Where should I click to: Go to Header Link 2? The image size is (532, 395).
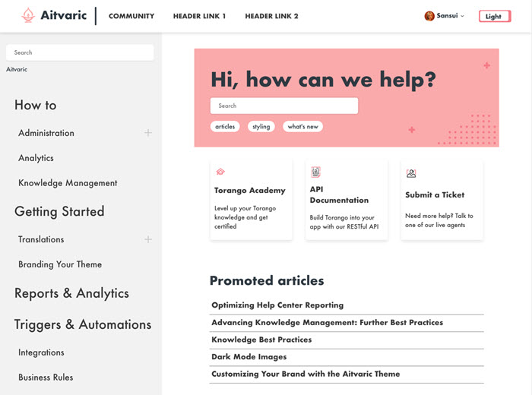tap(271, 16)
